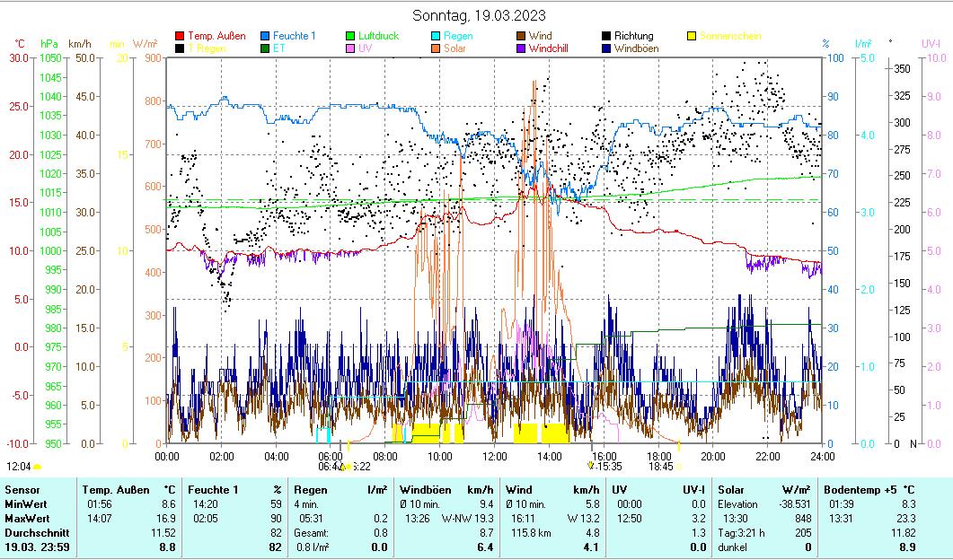Click the red Temp. Außen legend swatch
This screenshot has width=953, height=560.
tap(180, 37)
